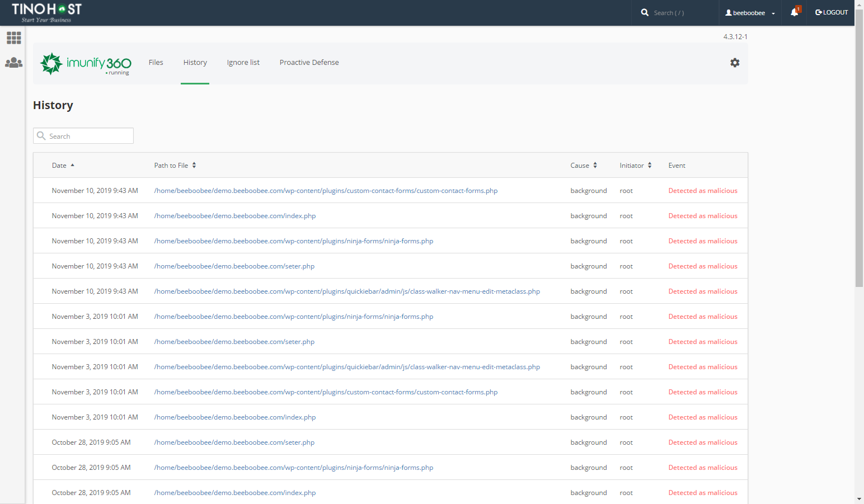Open November 10 quickiebar metaclass.php path link
864x504 pixels.
click(x=347, y=291)
